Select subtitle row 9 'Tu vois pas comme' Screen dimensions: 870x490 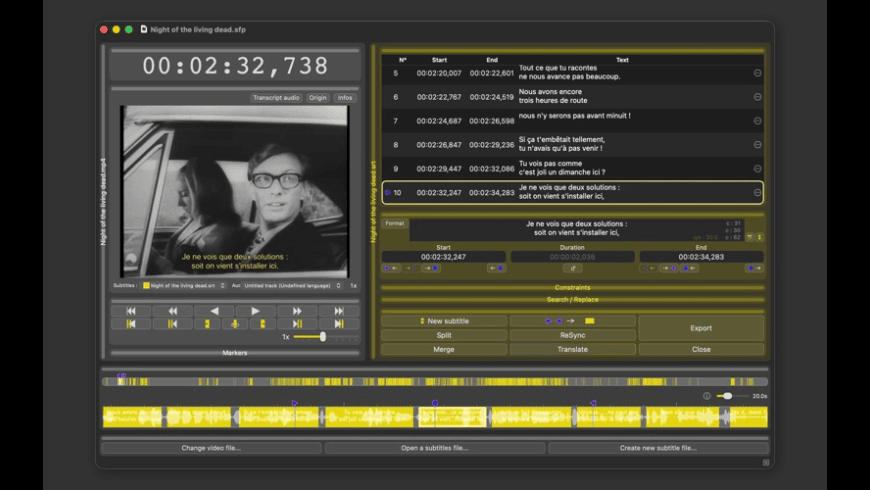572,168
